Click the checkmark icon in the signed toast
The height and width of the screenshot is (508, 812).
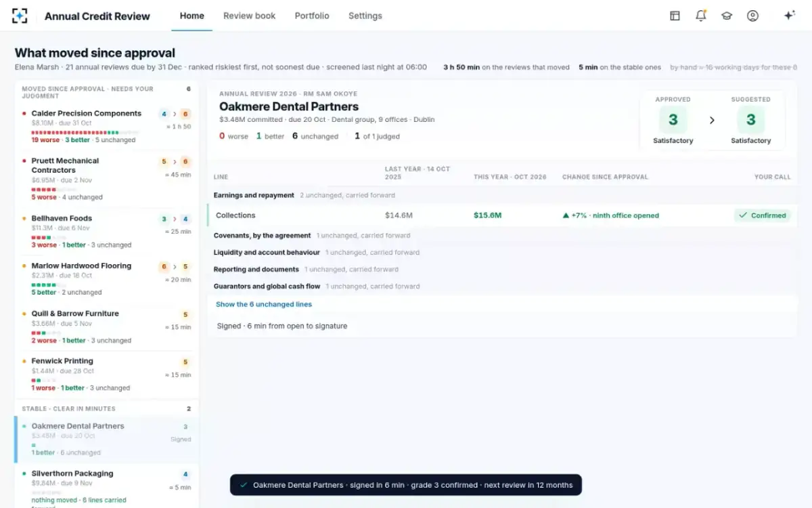pos(244,485)
